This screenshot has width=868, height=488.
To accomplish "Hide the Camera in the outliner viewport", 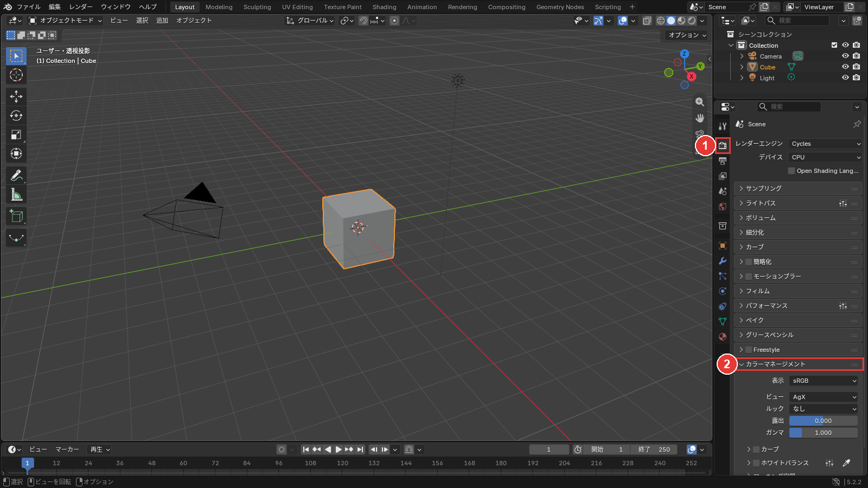I will tap(845, 56).
